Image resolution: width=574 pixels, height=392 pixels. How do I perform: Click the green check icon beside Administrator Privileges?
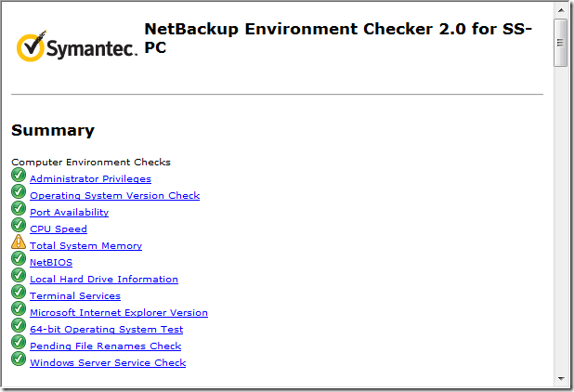click(19, 176)
